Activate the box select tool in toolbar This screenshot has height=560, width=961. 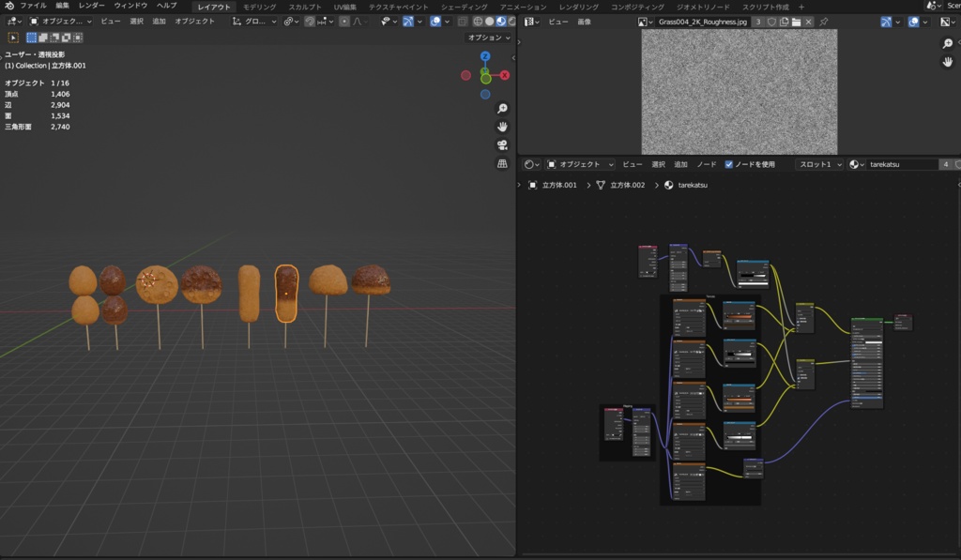point(12,38)
